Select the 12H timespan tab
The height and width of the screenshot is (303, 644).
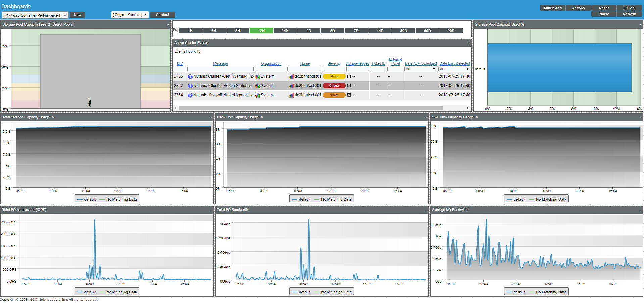click(261, 31)
